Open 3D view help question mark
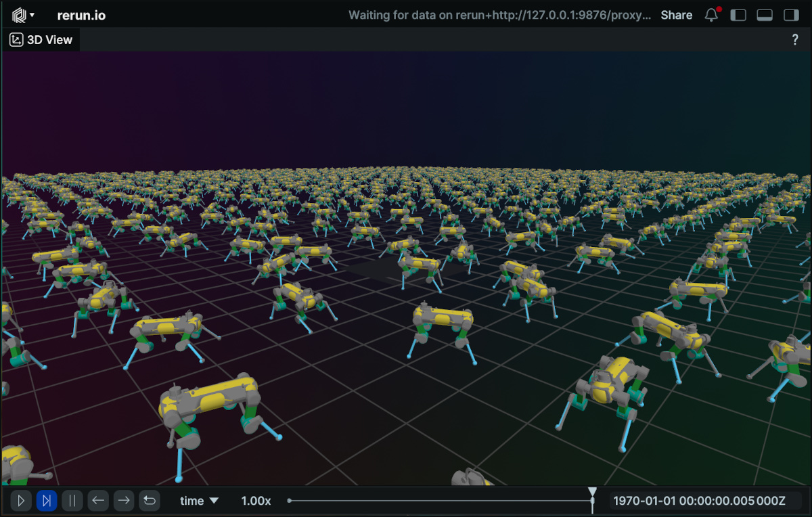812x517 pixels. coord(795,40)
